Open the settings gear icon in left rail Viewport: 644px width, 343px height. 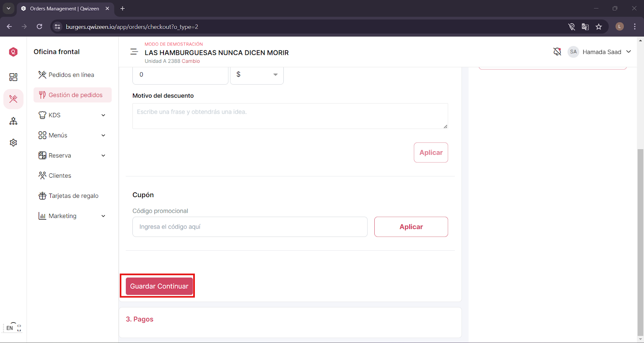[13, 143]
